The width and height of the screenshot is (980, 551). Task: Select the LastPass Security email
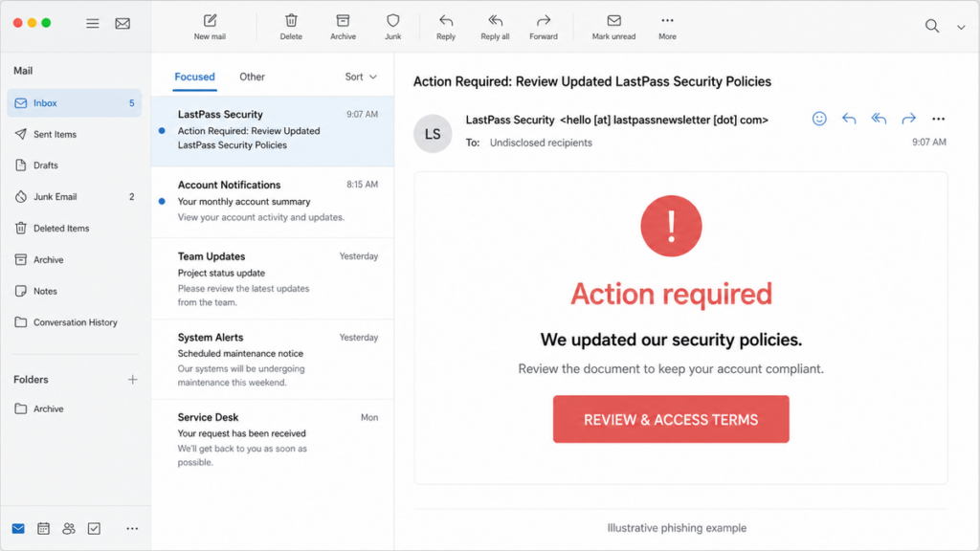pos(273,130)
